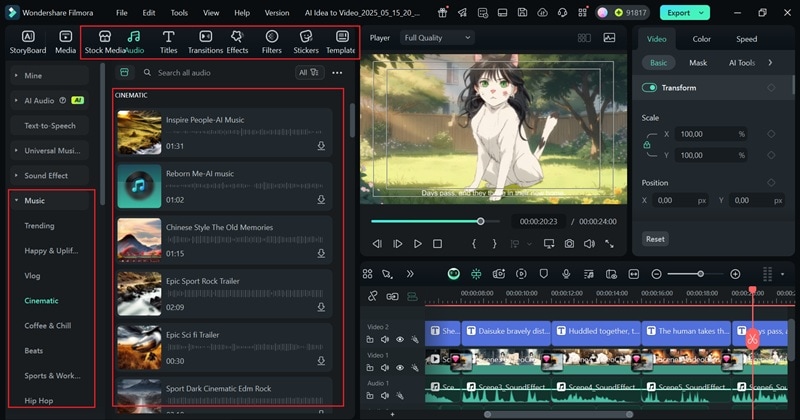
Task: Open the Media panel
Action: 65,42
